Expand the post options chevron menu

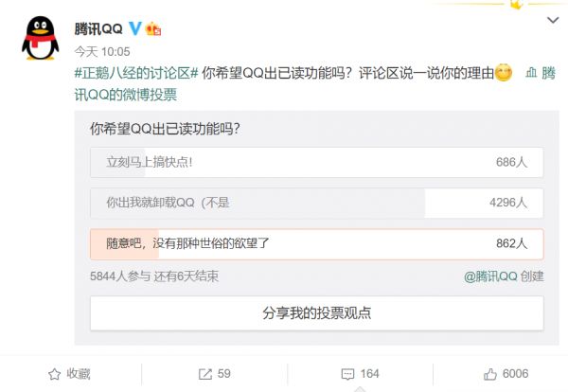551,20
